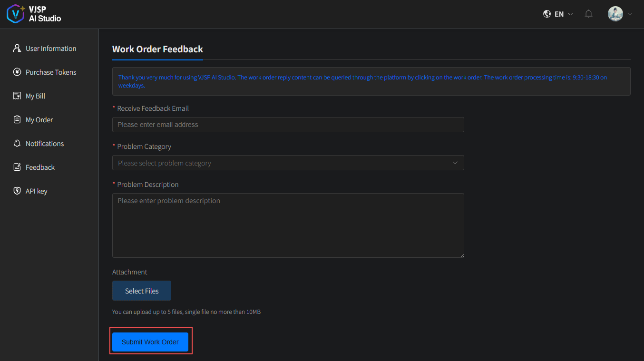This screenshot has height=361, width=644.
Task: Click the user avatar picture
Action: (x=615, y=14)
